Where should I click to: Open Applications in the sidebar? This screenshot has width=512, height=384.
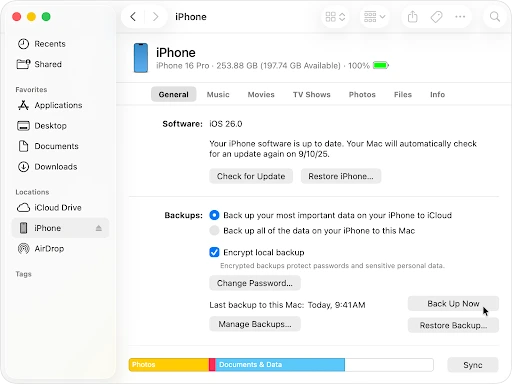60,105
